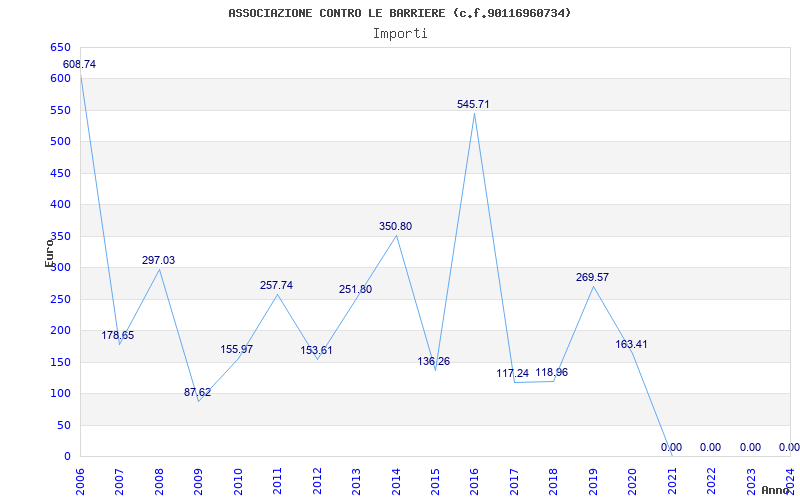Screen dimensions: 800x500
Task: Click the 200 y-axis tick label
Action: tap(60, 331)
